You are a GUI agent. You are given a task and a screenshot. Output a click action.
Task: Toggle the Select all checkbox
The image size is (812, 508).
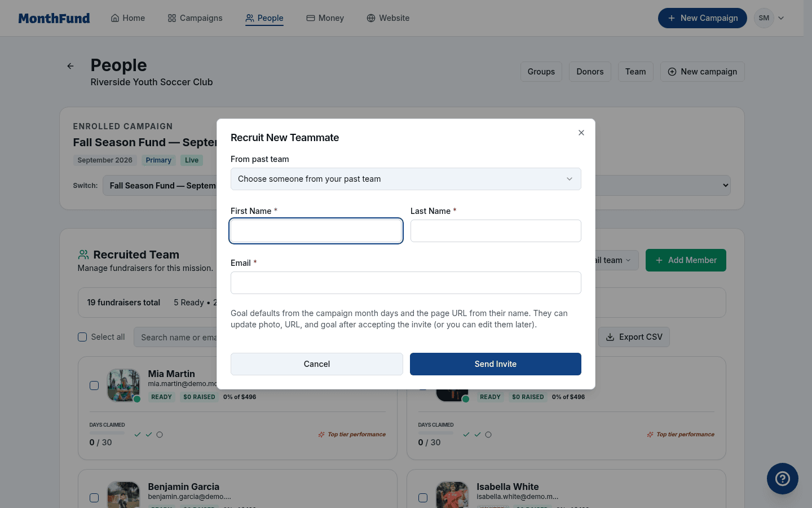point(82,337)
